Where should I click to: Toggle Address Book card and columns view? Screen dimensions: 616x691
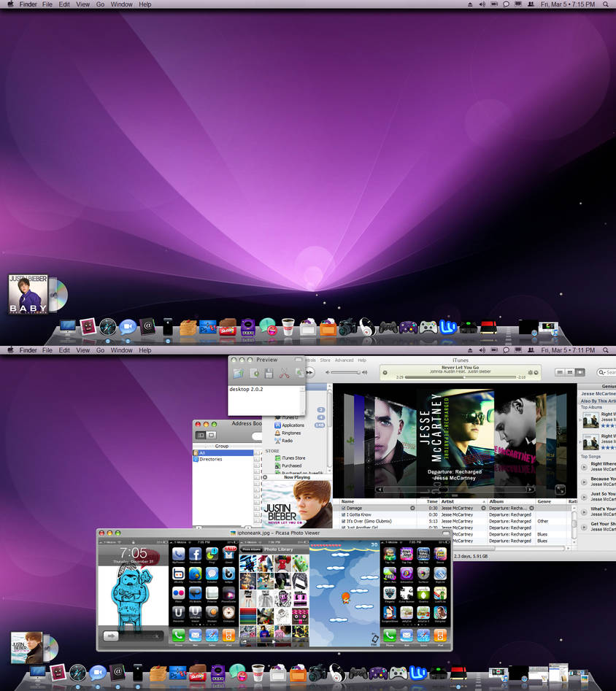(x=201, y=436)
